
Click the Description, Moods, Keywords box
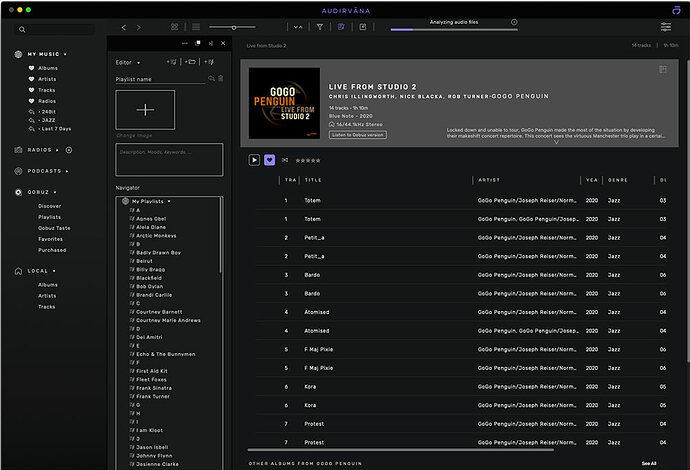click(169, 159)
